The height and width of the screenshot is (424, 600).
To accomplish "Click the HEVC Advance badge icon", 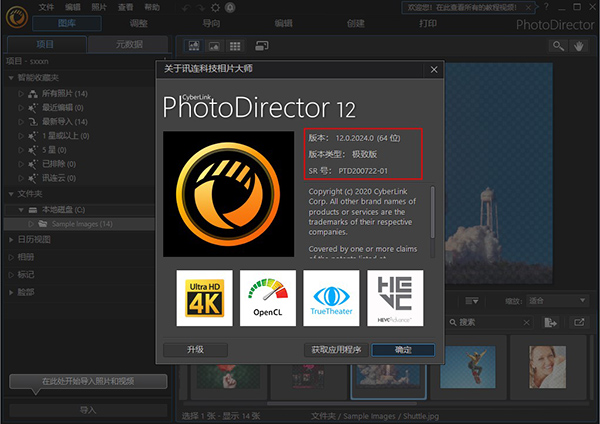I will tap(395, 298).
